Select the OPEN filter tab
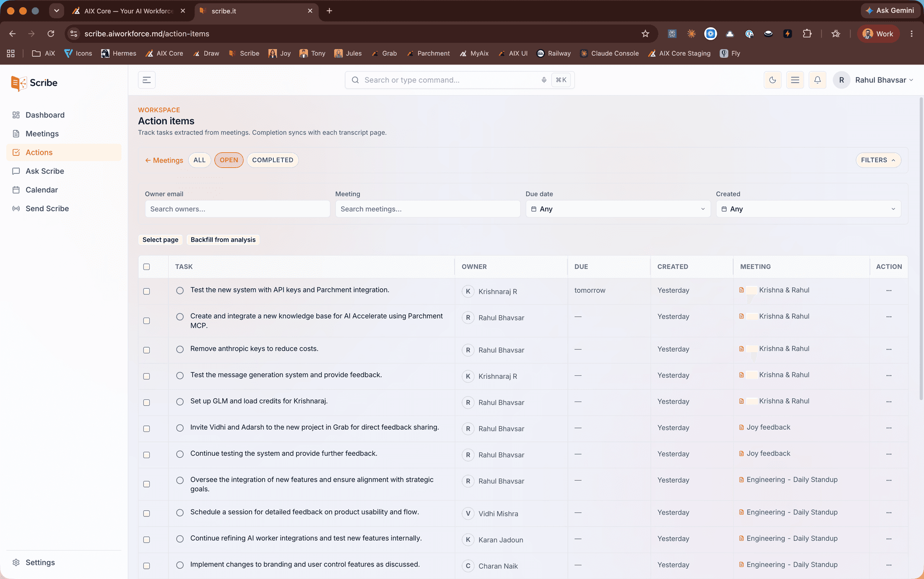 (x=229, y=160)
